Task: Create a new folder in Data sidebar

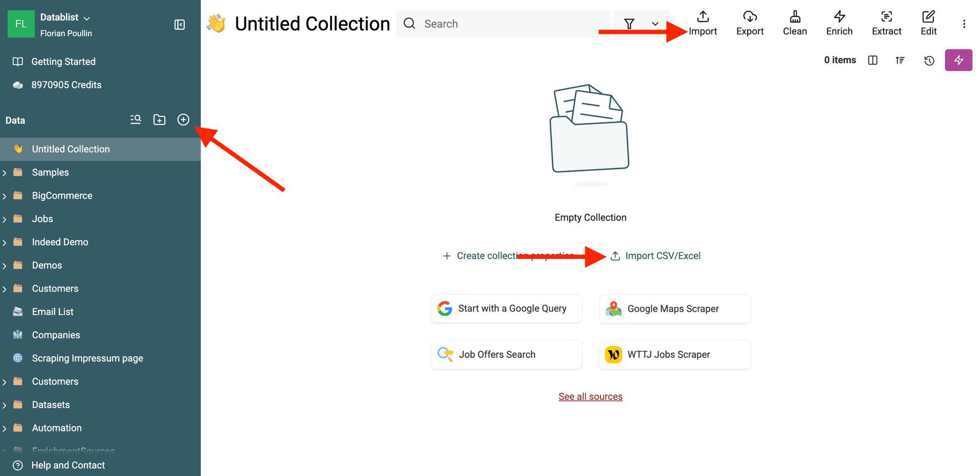Action: (159, 119)
